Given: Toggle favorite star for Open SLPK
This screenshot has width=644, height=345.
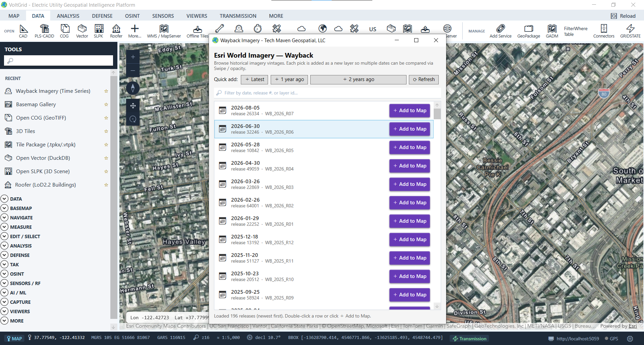Looking at the screenshot, I should pos(106,171).
